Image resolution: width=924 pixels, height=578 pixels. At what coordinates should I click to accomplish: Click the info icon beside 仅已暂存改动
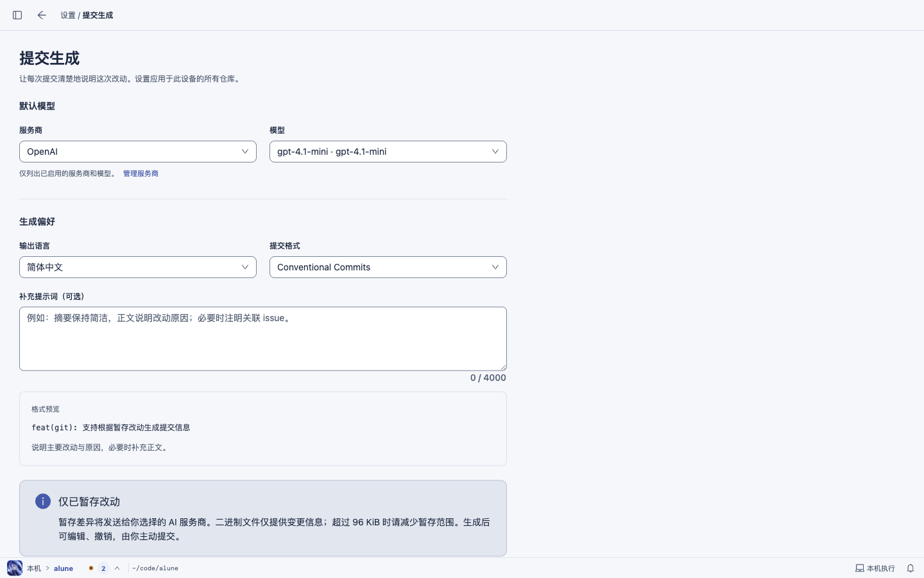(x=43, y=502)
